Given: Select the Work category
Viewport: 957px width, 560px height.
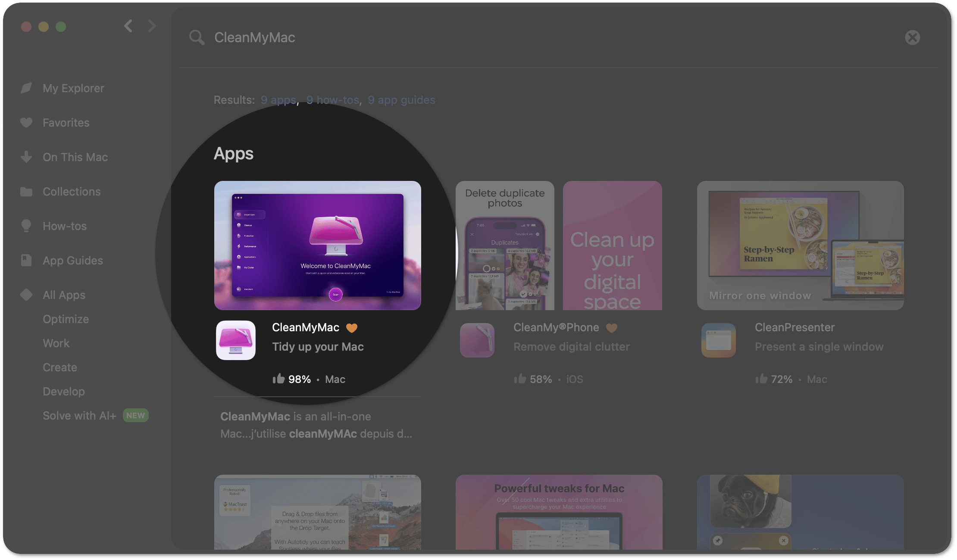Looking at the screenshot, I should point(56,343).
